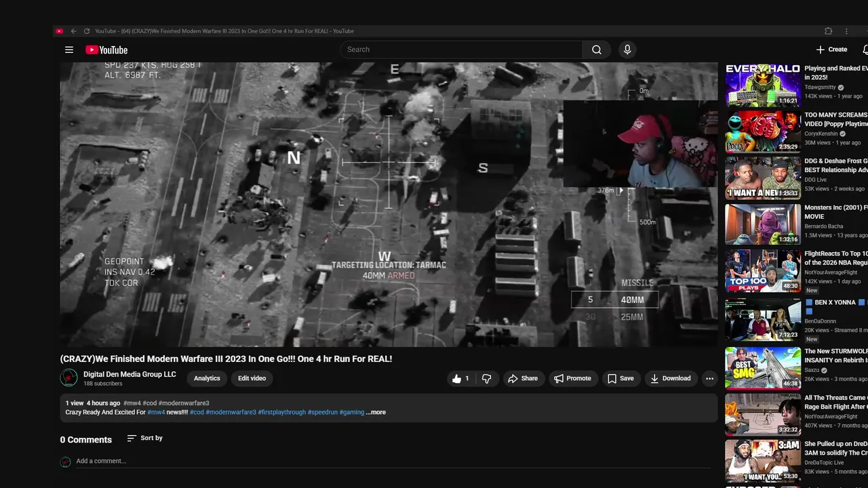Open the Digital Den Media Group LLC channel name
The height and width of the screenshot is (488, 868).
[130, 374]
